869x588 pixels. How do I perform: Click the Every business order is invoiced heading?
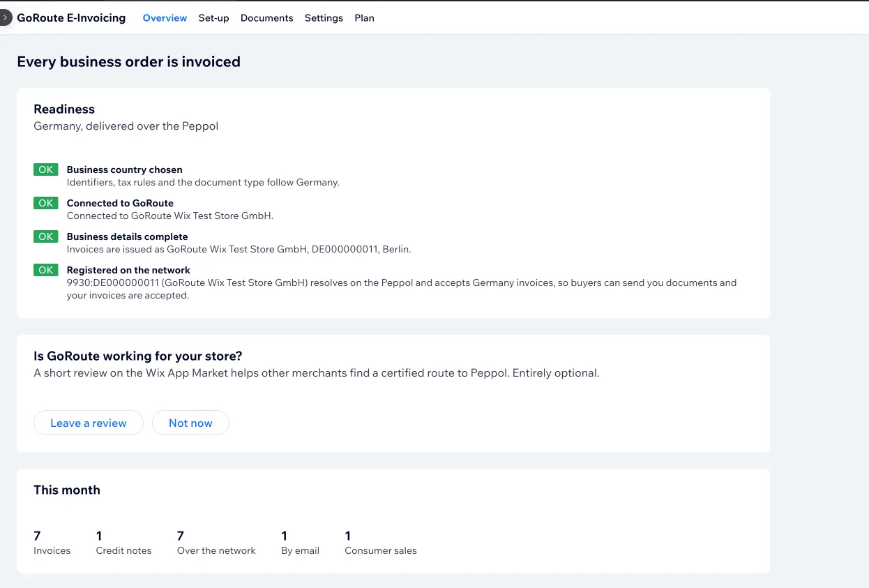(129, 61)
